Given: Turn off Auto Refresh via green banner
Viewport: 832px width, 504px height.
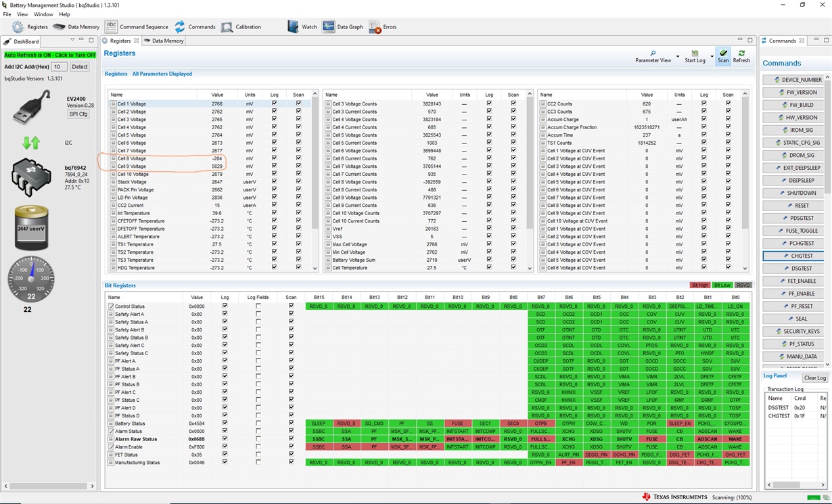Looking at the screenshot, I should [50, 55].
